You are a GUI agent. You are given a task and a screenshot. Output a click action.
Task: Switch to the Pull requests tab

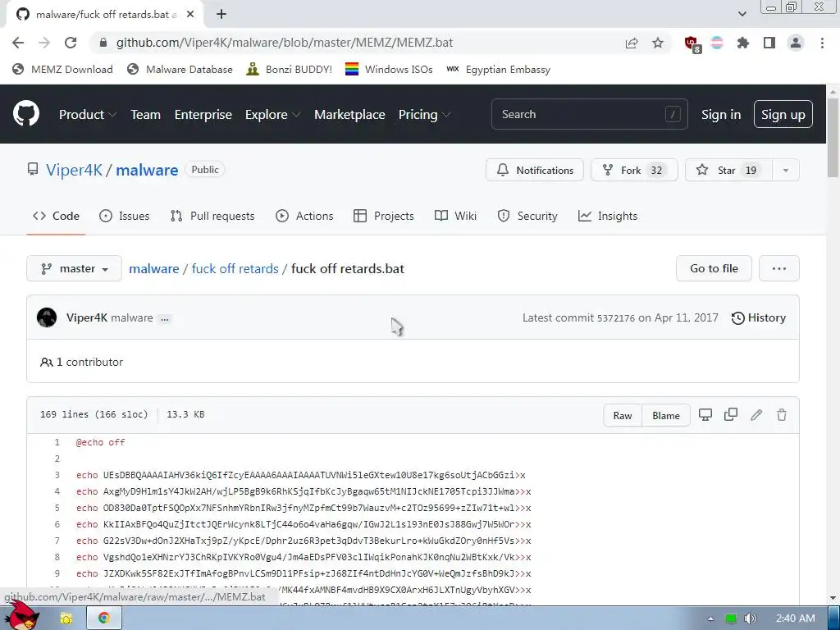point(212,216)
